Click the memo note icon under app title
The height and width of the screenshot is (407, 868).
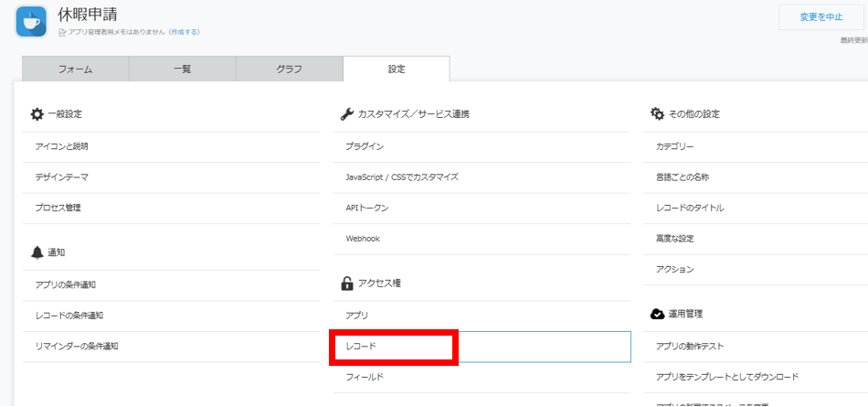pos(62,32)
